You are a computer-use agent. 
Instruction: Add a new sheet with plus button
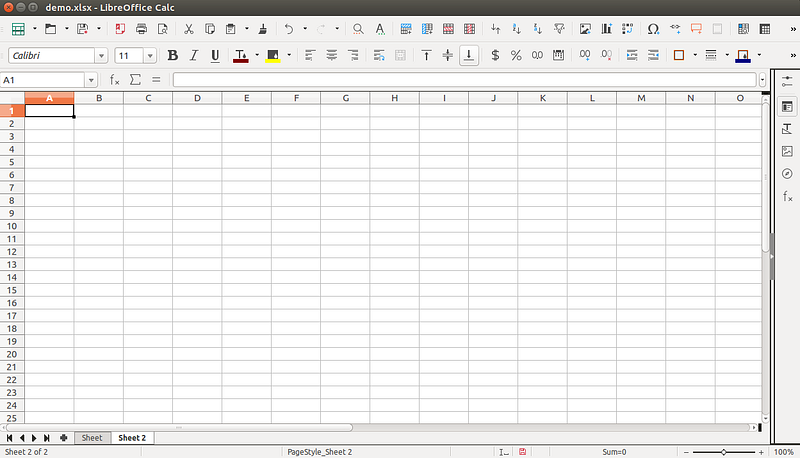[64, 438]
